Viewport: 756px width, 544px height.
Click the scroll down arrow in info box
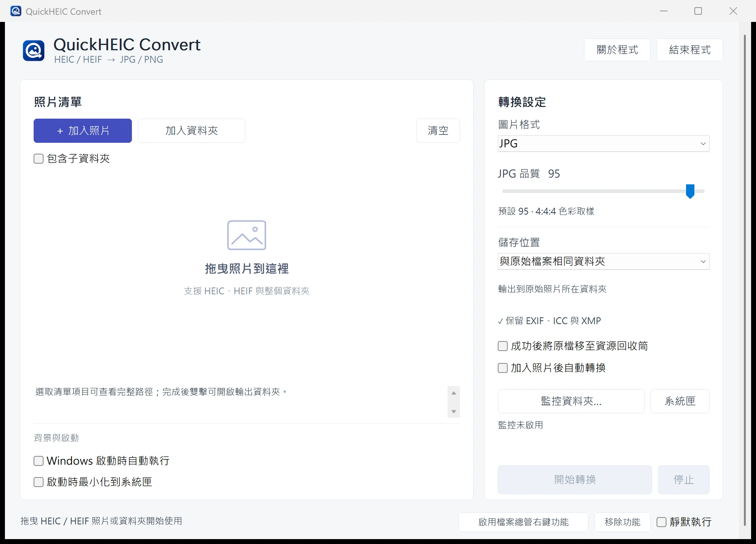[454, 411]
